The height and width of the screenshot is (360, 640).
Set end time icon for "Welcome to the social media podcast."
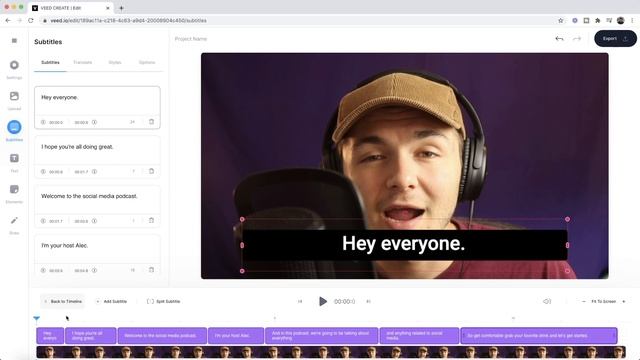click(x=94, y=221)
